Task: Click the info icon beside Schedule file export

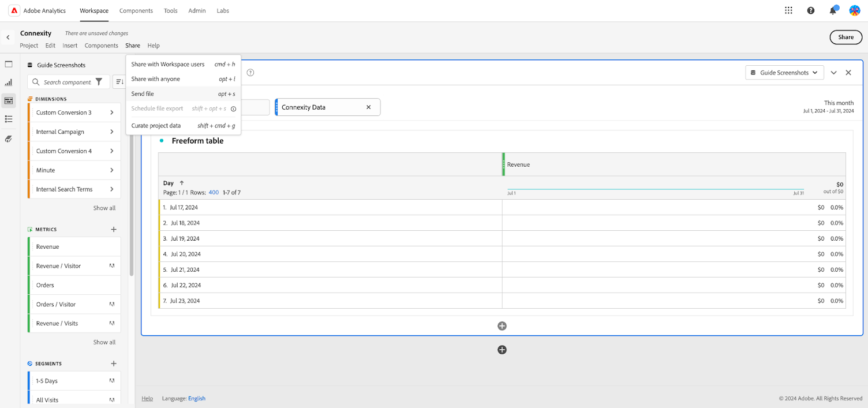Action: coord(233,108)
